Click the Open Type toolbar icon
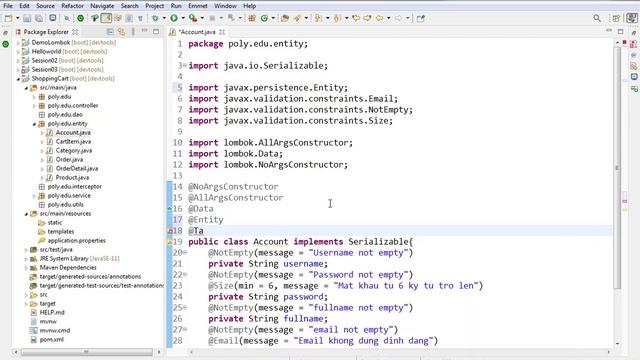640x360 pixels. [285, 18]
